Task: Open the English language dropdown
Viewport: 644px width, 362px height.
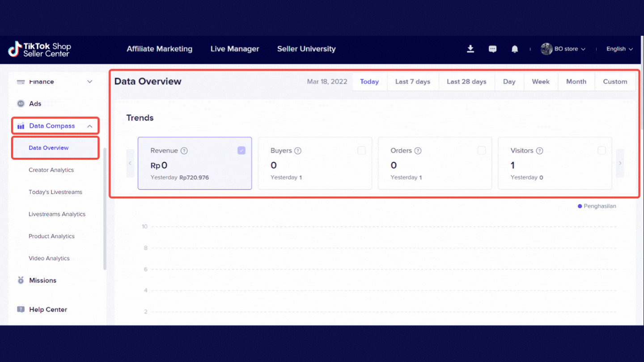Action: [619, 49]
